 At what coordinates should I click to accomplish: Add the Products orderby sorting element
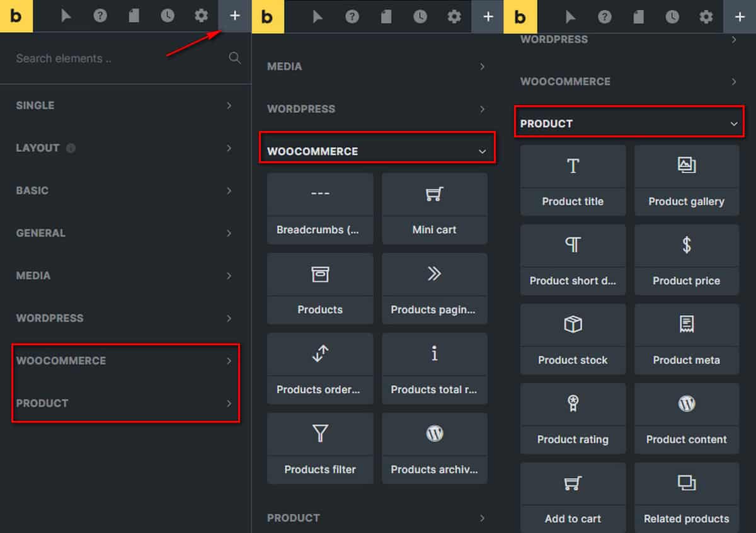pyautogui.click(x=320, y=368)
